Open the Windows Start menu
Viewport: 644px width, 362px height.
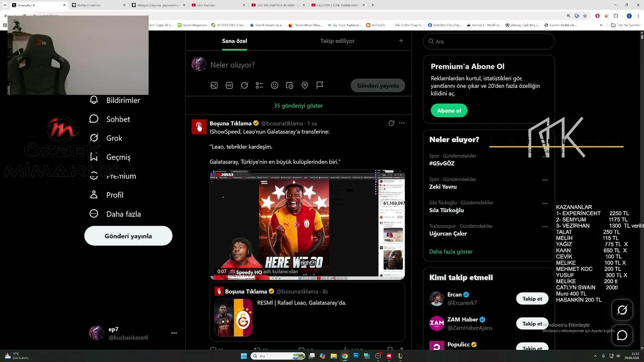(244, 356)
